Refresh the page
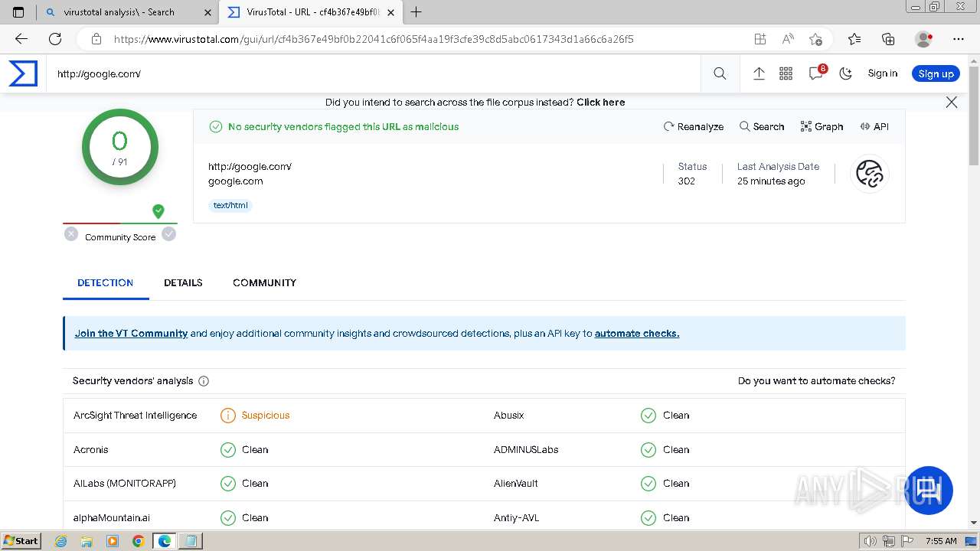Viewport: 980px width, 551px height. 55,39
